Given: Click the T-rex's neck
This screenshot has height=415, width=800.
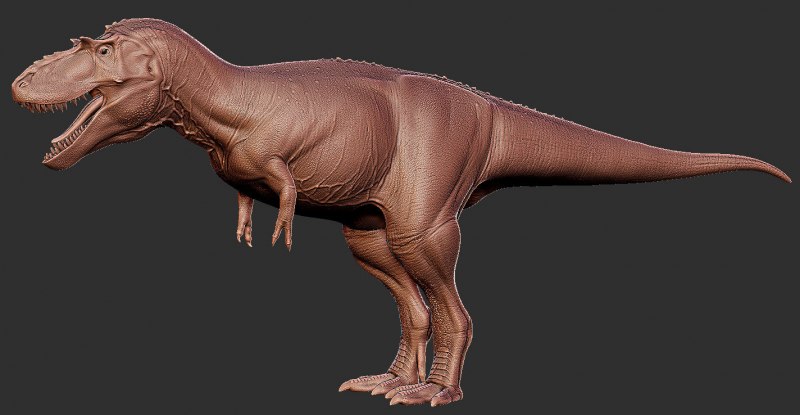Looking at the screenshot, I should point(190,90).
